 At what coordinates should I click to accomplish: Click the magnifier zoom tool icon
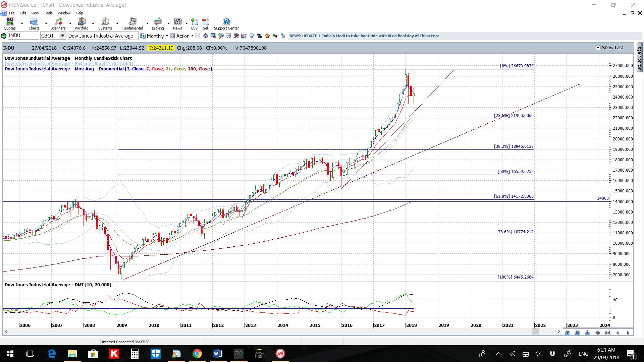click(x=221, y=36)
